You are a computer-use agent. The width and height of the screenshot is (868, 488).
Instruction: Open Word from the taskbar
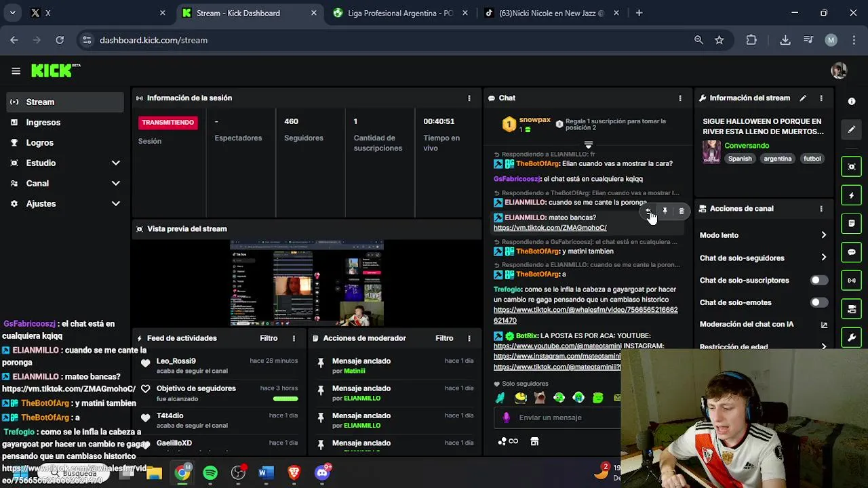pos(266,472)
